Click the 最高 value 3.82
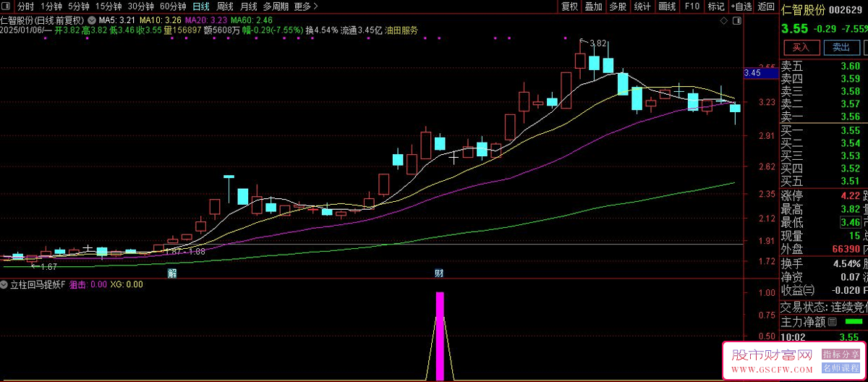This screenshot has width=868, height=382. (x=850, y=209)
